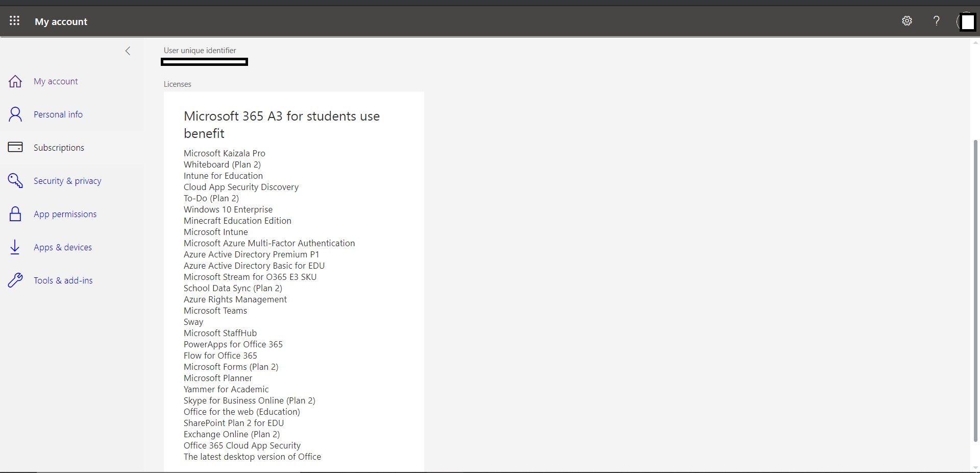Click the Personal info person icon
This screenshot has width=980, height=473.
15,114
